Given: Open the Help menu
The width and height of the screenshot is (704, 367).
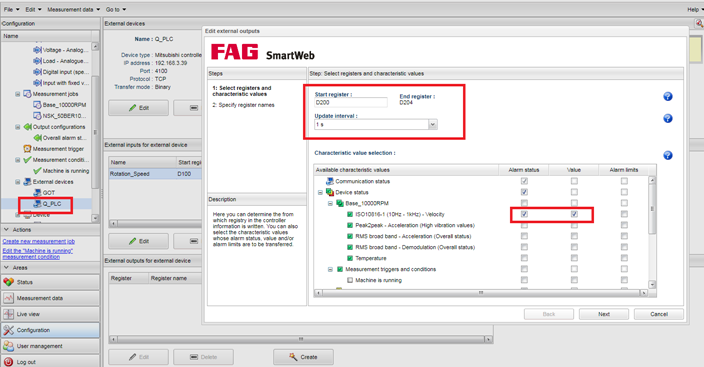Looking at the screenshot, I should tap(695, 9).
